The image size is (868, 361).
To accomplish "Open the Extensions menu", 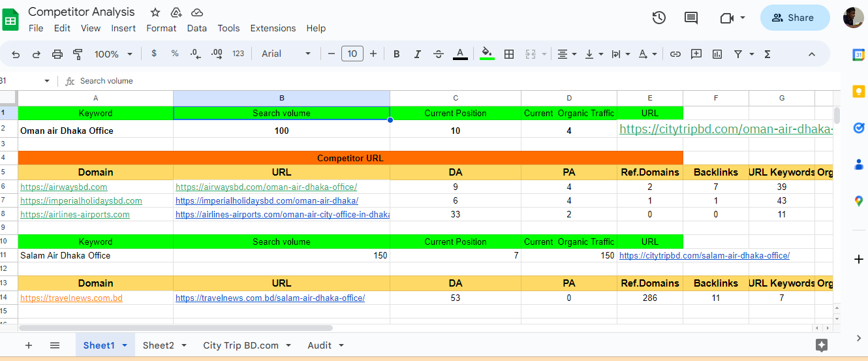I will pos(273,28).
